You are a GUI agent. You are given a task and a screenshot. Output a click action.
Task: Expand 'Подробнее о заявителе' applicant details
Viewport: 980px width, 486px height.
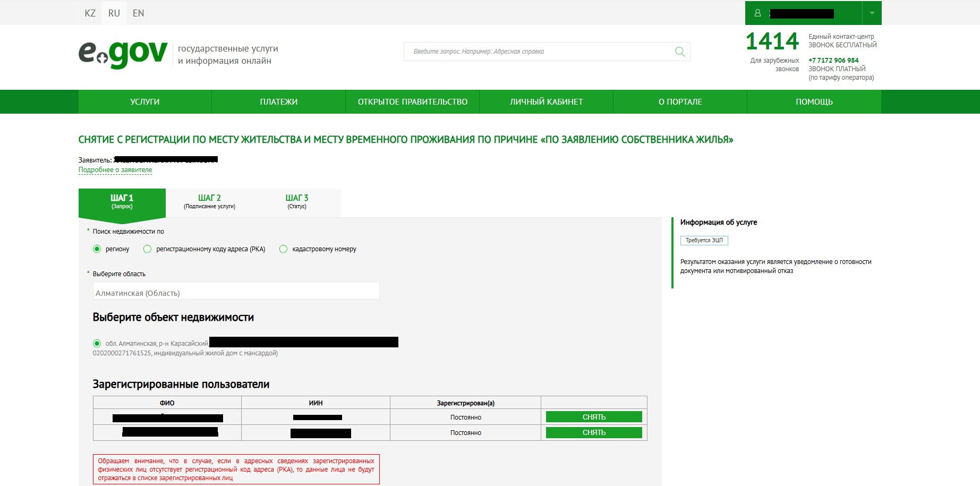click(x=115, y=170)
